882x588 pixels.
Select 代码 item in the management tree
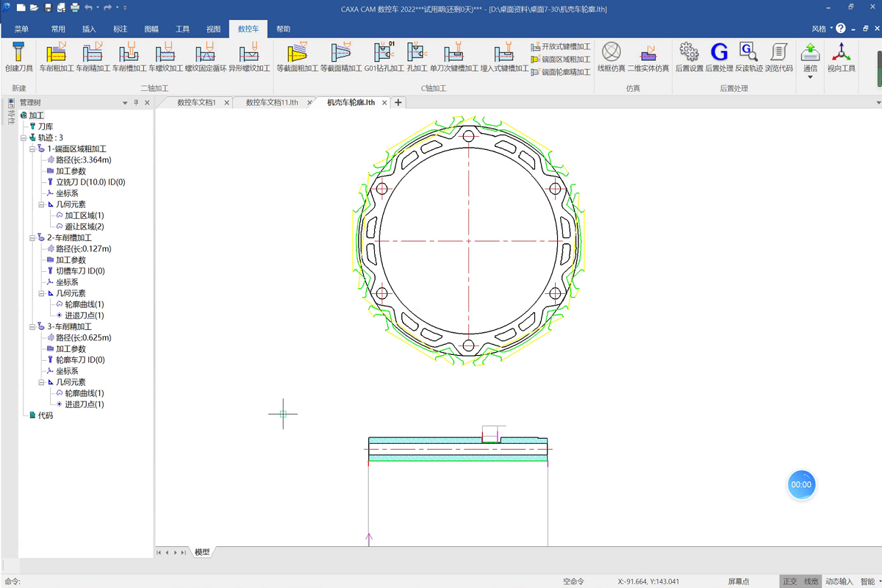45,416
